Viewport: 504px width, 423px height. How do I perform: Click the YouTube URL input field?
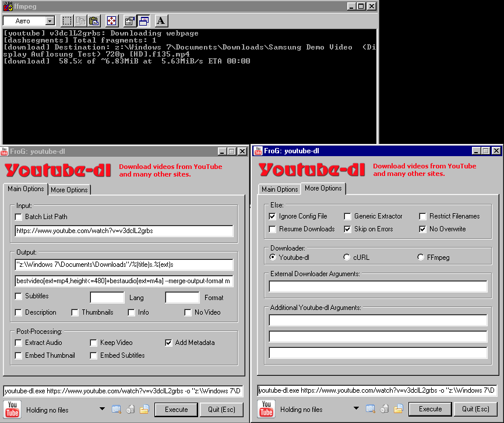click(124, 231)
